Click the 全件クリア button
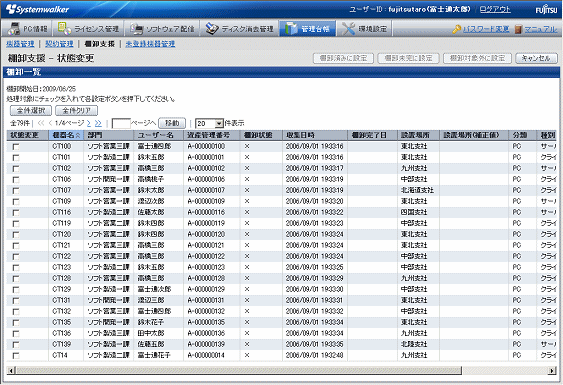Viewport: 563px width, 385px height. tap(76, 111)
